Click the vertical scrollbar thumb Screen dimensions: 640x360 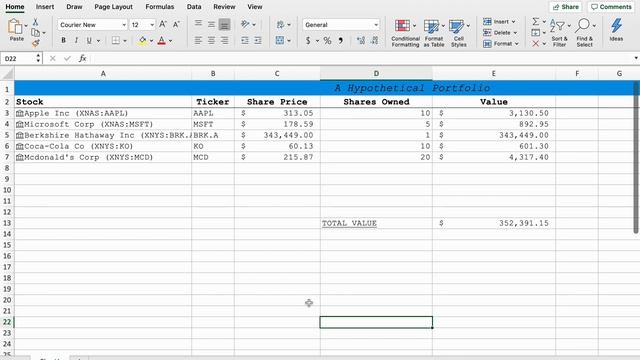tap(636, 157)
